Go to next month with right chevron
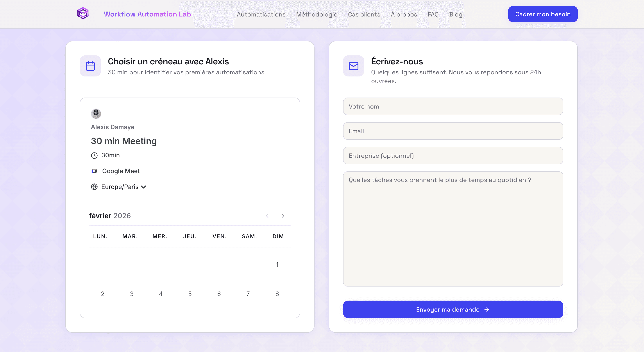The width and height of the screenshot is (644, 352). pos(283,216)
